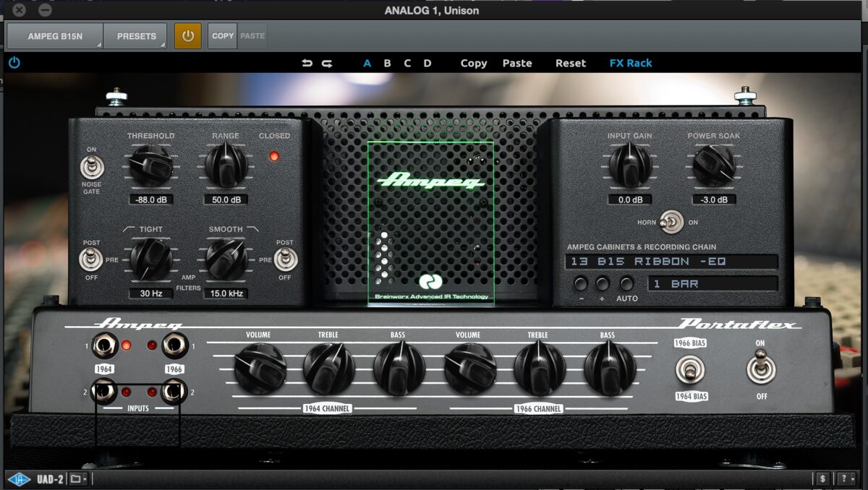The width and height of the screenshot is (868, 490).
Task: Click the 50.0 dB range value field
Action: (x=226, y=199)
